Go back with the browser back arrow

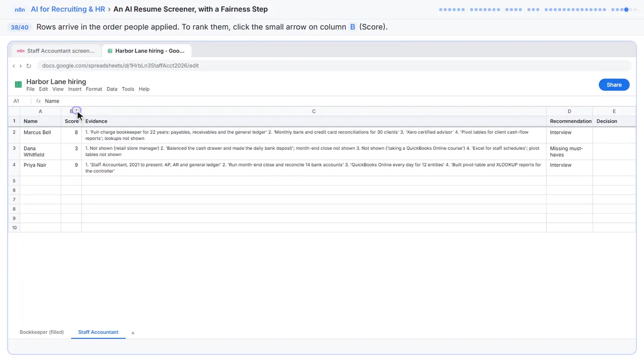(x=14, y=66)
